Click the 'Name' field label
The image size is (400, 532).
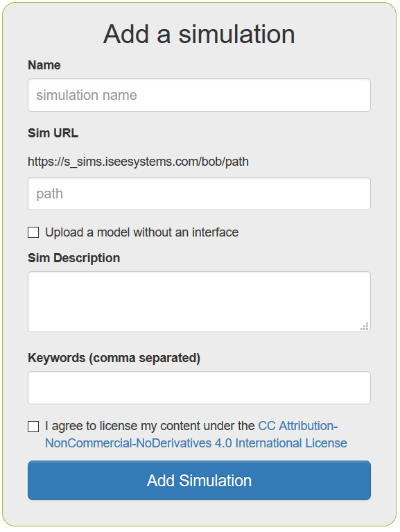tap(44, 65)
